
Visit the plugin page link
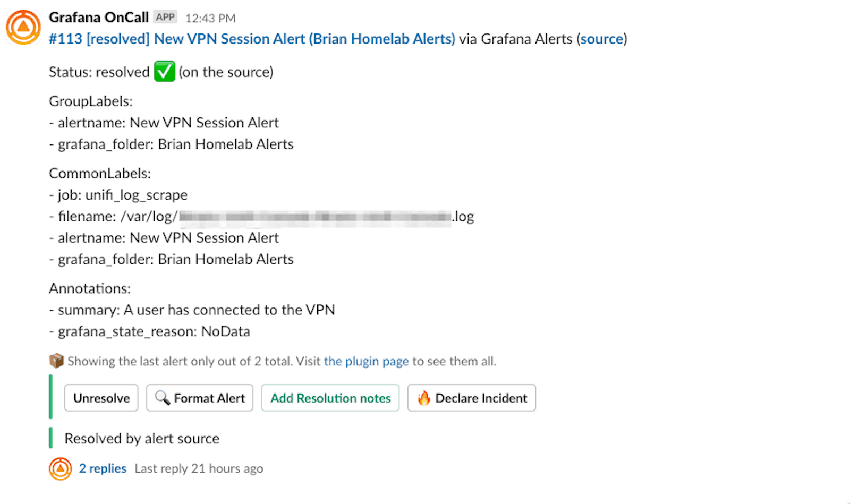tap(367, 361)
